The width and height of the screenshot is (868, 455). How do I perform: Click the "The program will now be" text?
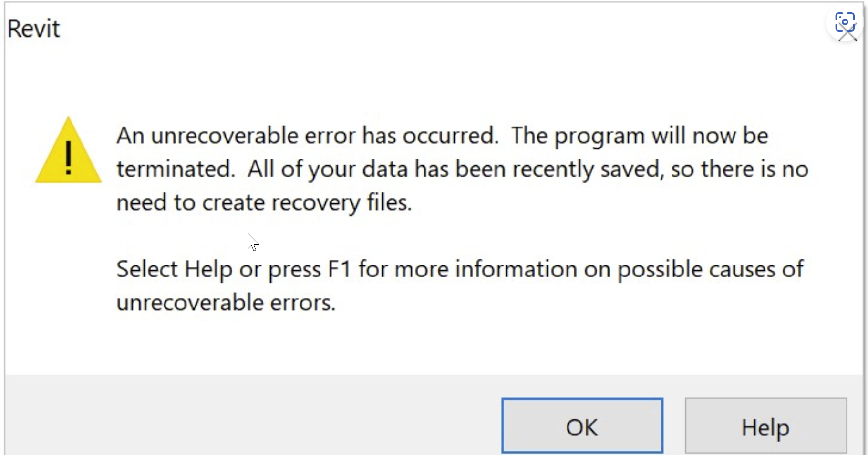click(x=640, y=136)
